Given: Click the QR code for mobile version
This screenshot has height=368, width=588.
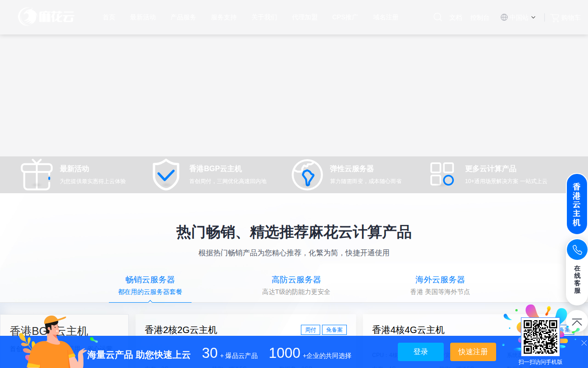Looking at the screenshot, I should point(540,337).
